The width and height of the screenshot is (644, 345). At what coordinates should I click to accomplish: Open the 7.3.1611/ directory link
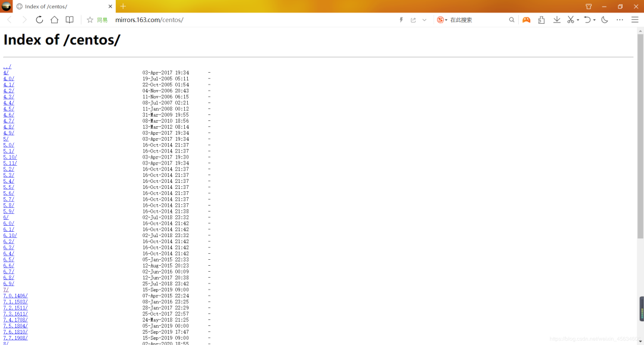pyautogui.click(x=16, y=314)
